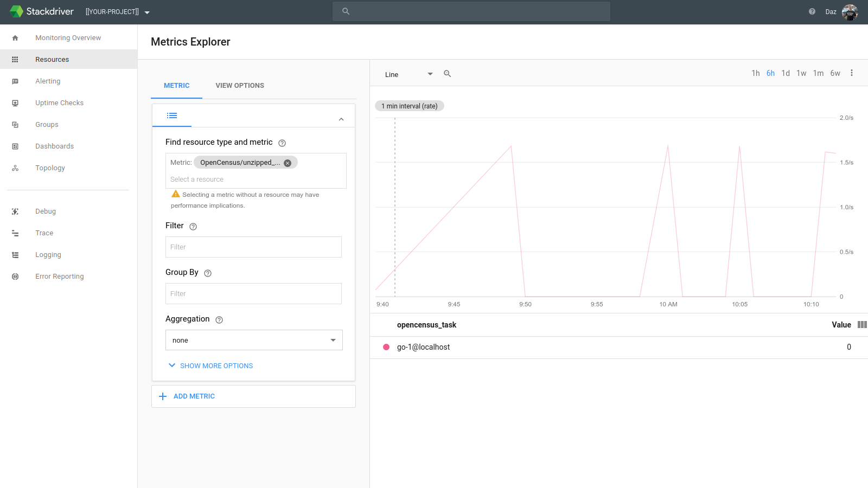Open the [YOUR-PROJECT] project dropdown
The height and width of the screenshot is (488, 868).
point(118,12)
